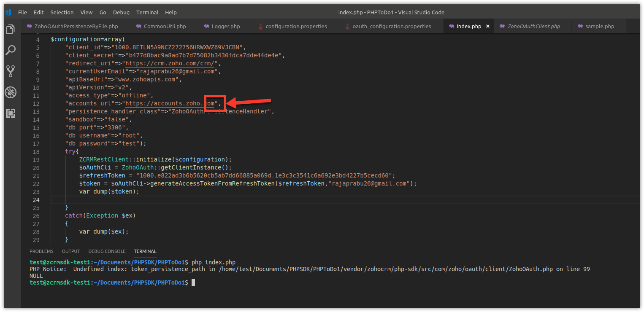
Task: Click the "php index.php" command in terminal
Action: click(214, 262)
